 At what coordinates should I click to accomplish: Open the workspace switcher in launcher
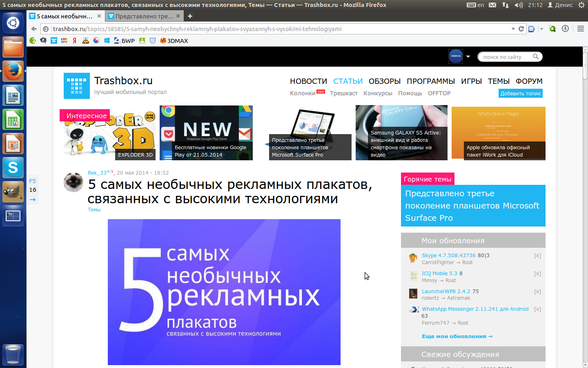tap(13, 216)
